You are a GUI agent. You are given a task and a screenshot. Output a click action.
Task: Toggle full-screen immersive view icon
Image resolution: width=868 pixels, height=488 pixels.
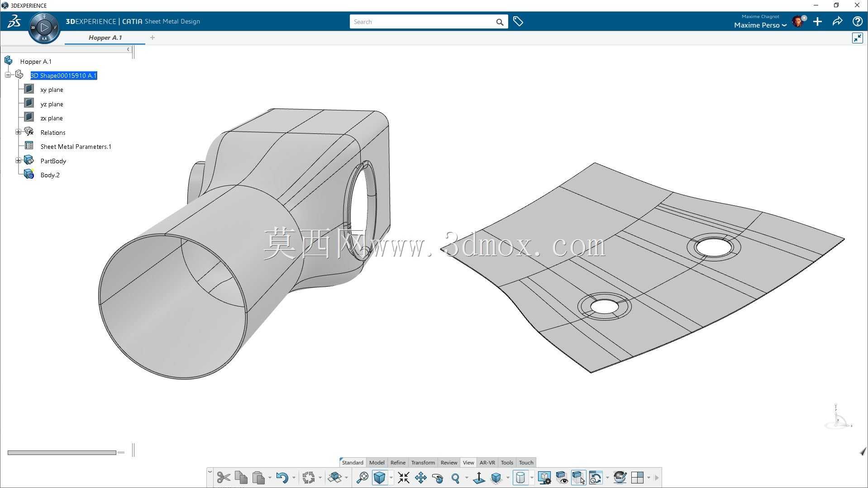point(858,38)
